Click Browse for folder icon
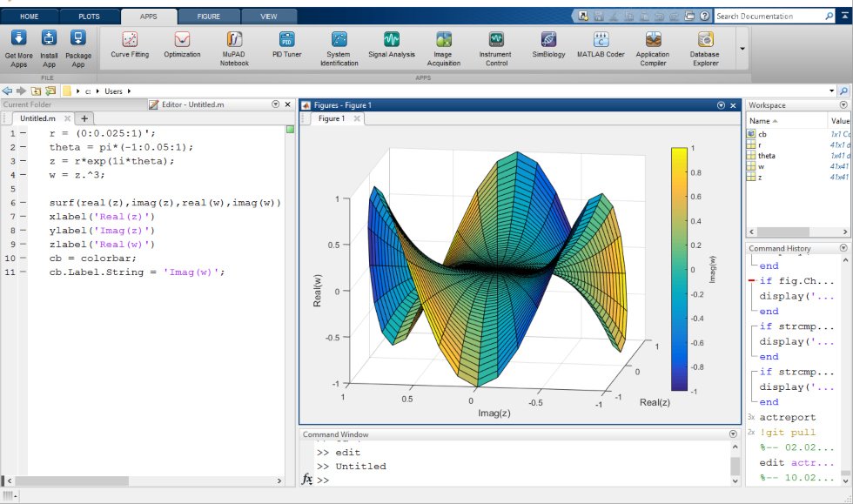This screenshot has height=504, width=853. click(x=50, y=91)
